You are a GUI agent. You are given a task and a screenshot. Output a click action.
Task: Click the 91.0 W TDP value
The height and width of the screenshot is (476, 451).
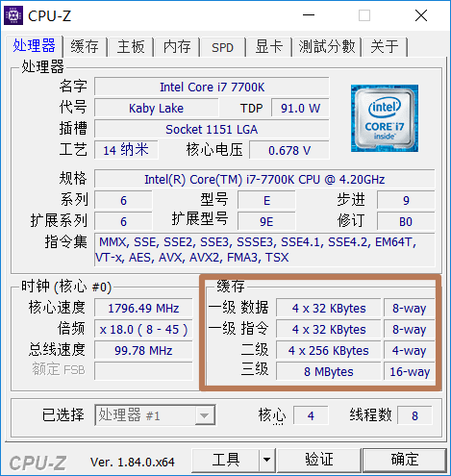(x=300, y=108)
